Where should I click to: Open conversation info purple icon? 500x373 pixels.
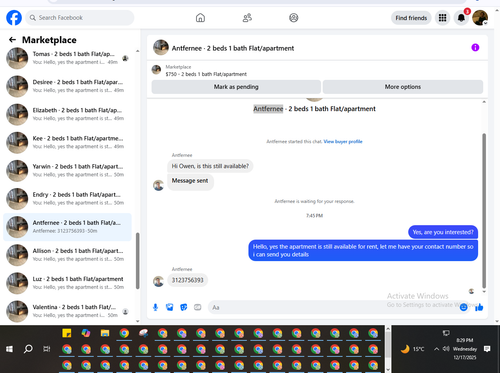coord(475,48)
